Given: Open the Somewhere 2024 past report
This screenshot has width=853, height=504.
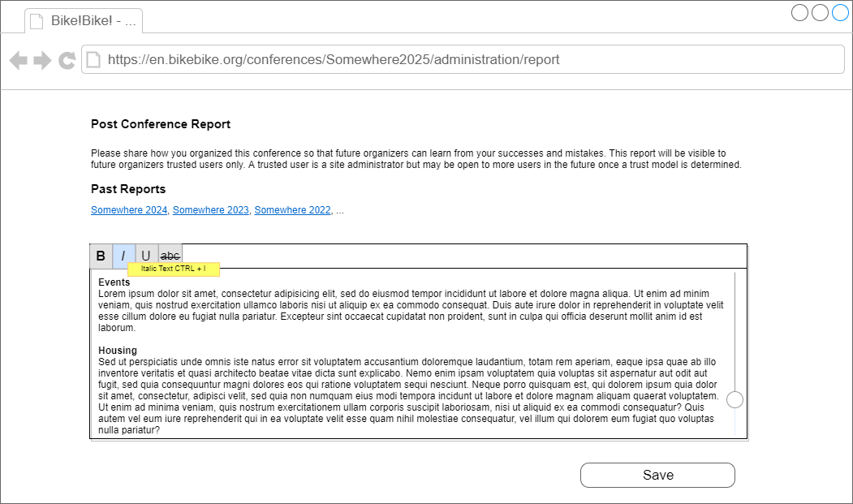Looking at the screenshot, I should tap(129, 210).
